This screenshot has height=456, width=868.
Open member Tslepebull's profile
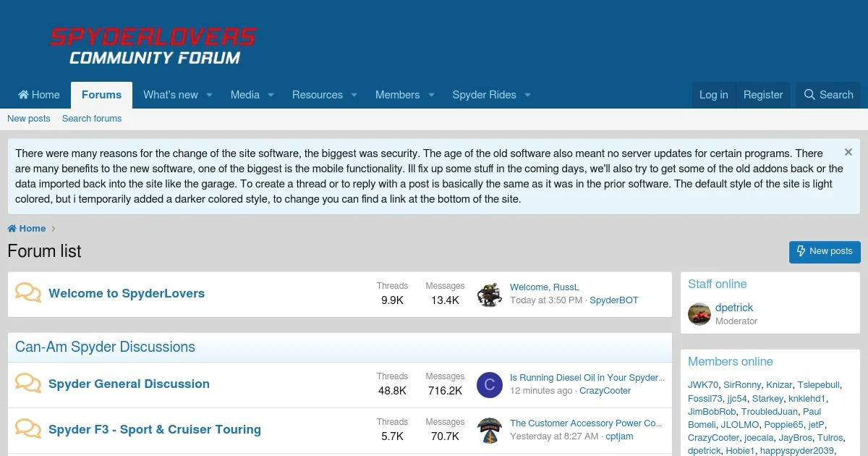tap(819, 385)
